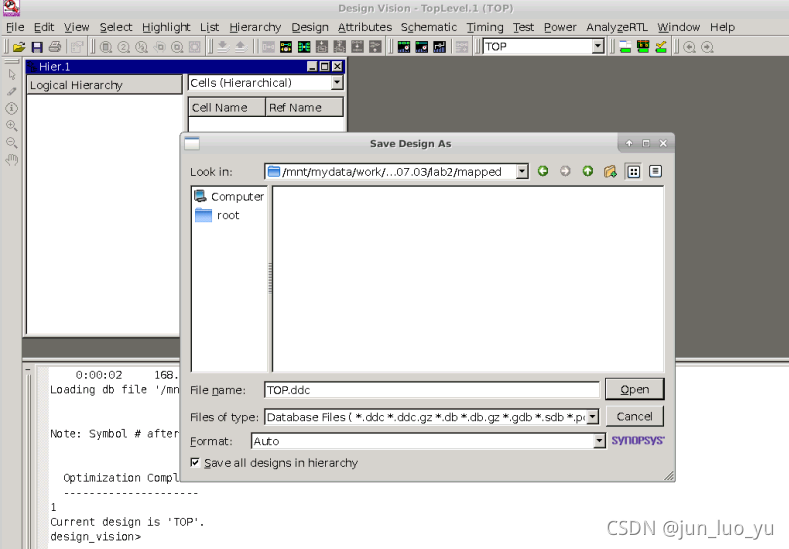Click the Cancel button in Save dialog
The height and width of the screenshot is (549, 789).
[x=635, y=417]
